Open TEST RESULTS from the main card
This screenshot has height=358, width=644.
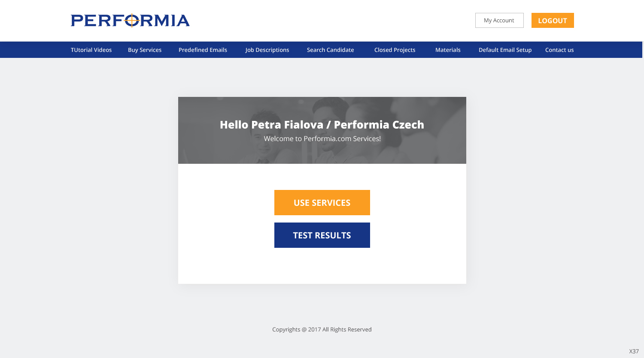(x=322, y=235)
